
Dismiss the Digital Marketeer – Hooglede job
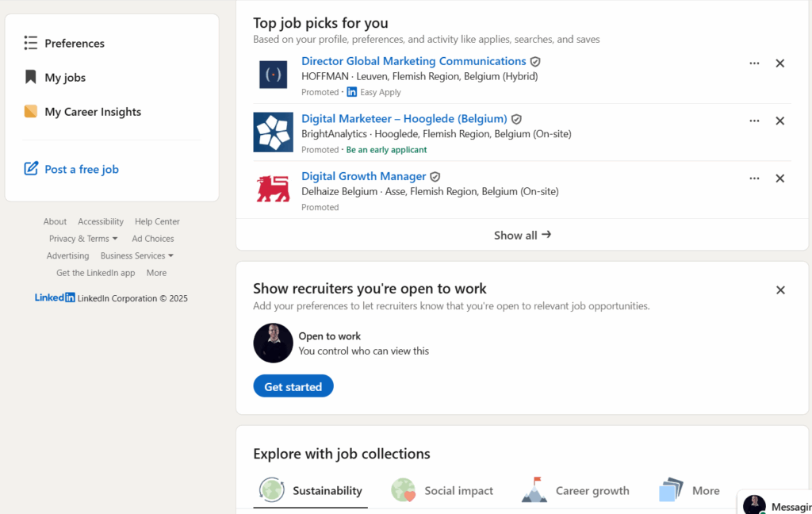click(780, 121)
